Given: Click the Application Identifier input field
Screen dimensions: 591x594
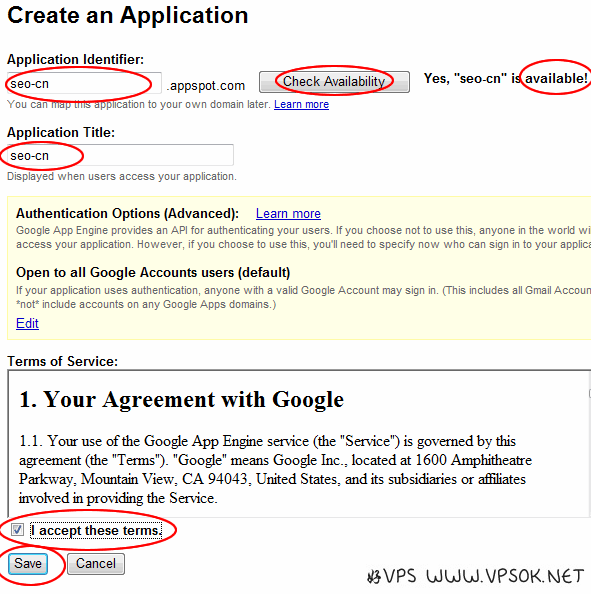Looking at the screenshot, I should 84,83.
